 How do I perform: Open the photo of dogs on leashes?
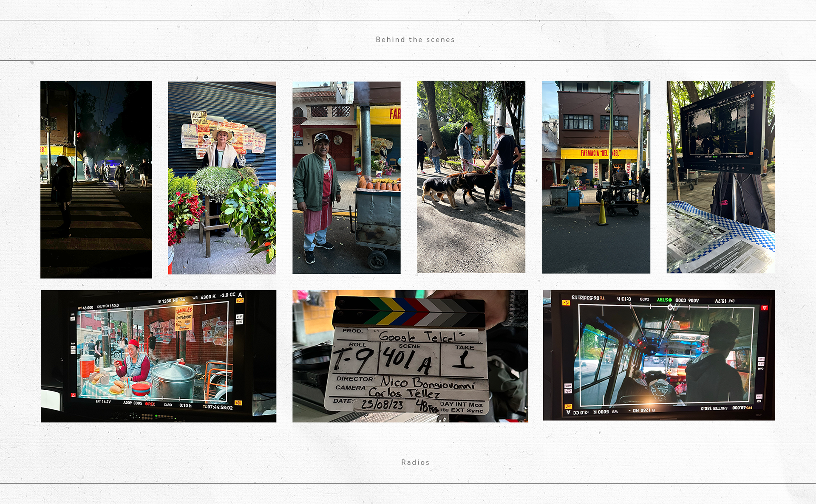click(x=471, y=177)
